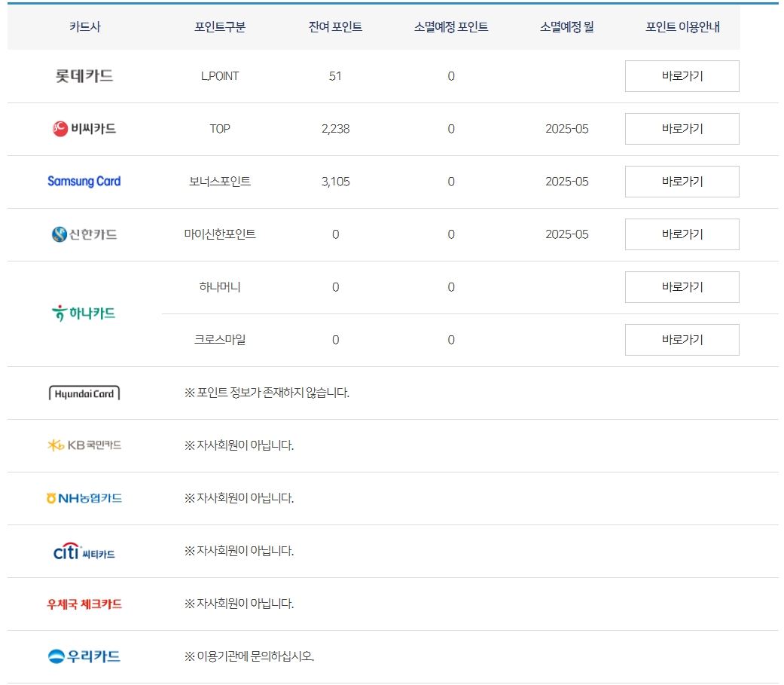Click the 포인트구분 column header
This screenshot has height=685, width=784.
[x=220, y=27]
